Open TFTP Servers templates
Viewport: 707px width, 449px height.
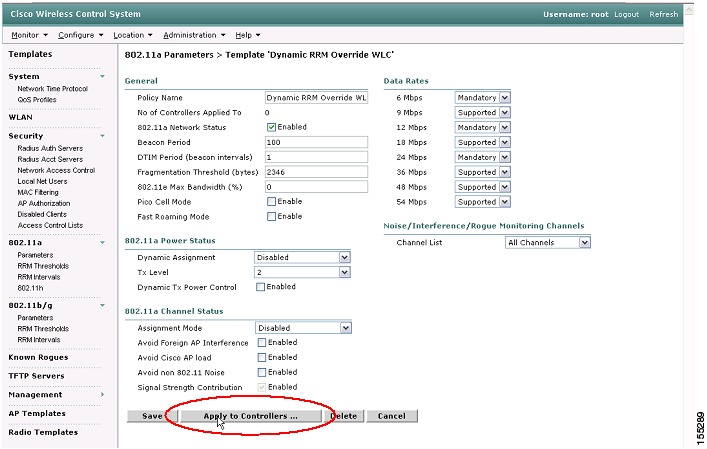(36, 376)
